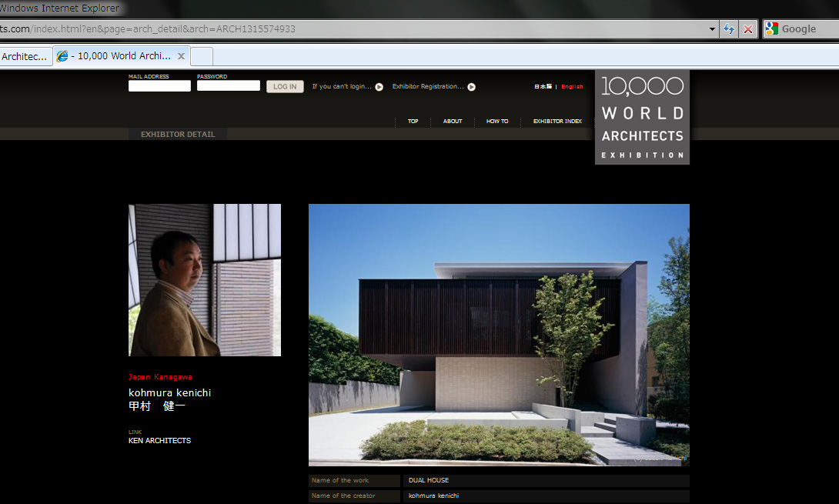Open the address bar history dropdown arrow

point(712,29)
